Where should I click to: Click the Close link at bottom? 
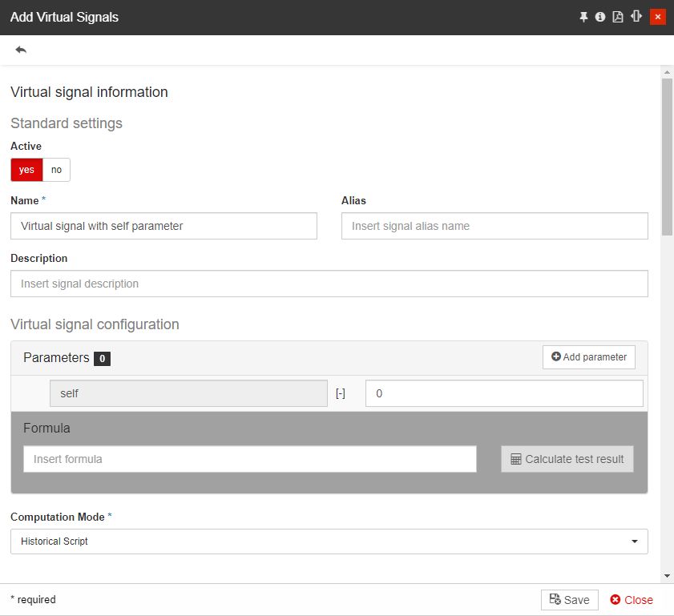[632, 600]
